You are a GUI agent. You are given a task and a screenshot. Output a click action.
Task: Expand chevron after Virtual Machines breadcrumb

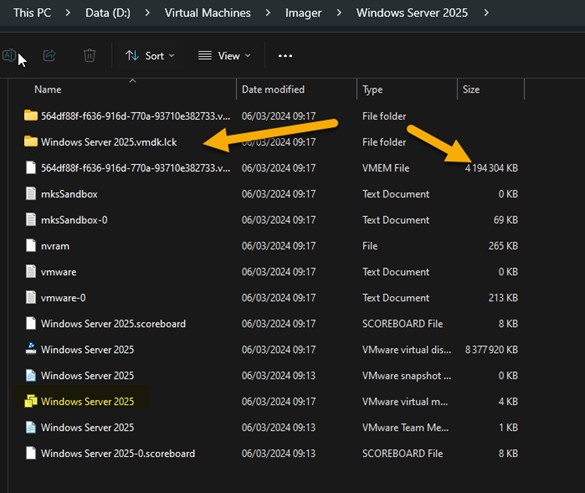pyautogui.click(x=268, y=13)
